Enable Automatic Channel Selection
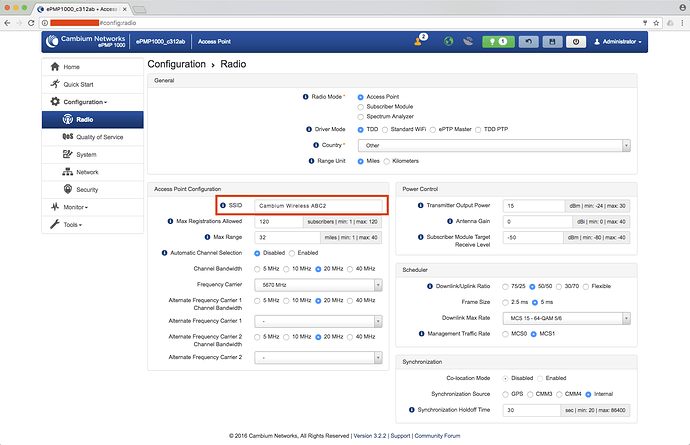Image resolution: width=690 pixels, height=445 pixels. pos(292,254)
